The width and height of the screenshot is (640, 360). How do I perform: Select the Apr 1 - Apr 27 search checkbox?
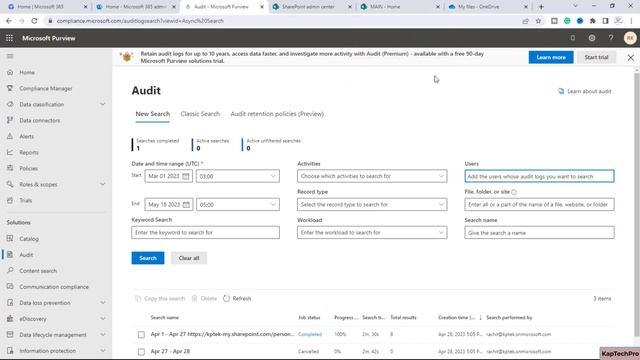141,335
